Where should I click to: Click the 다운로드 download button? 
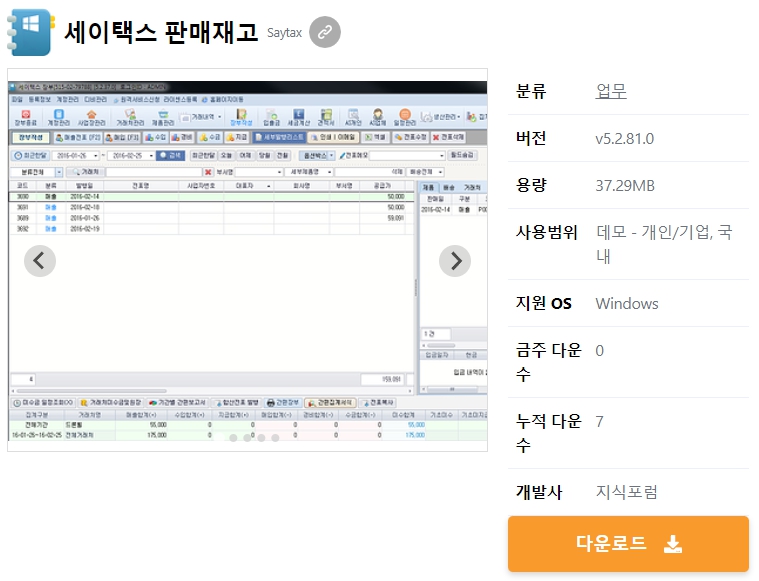tap(628, 544)
